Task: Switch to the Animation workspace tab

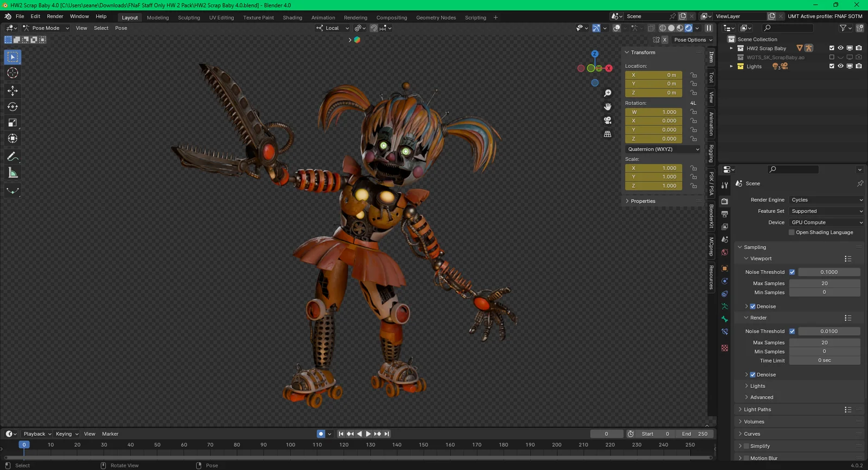Action: click(323, 17)
